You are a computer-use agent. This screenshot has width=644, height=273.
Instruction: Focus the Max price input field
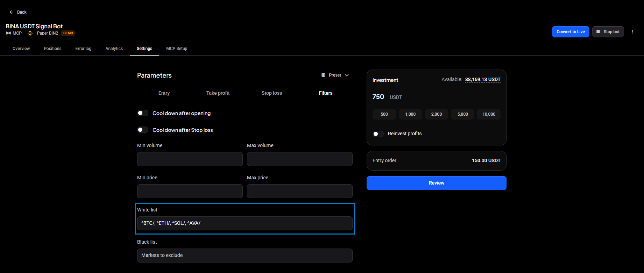(300, 191)
